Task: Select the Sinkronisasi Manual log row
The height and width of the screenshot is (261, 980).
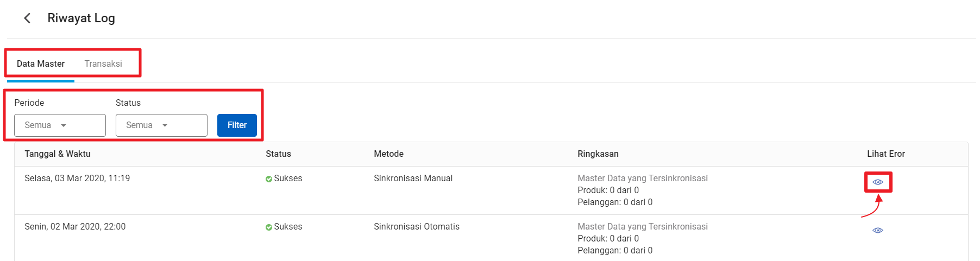Action: [491, 190]
